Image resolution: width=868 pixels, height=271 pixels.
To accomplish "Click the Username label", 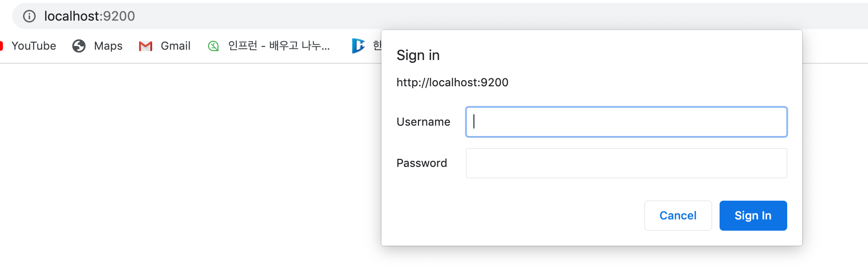I will [423, 122].
